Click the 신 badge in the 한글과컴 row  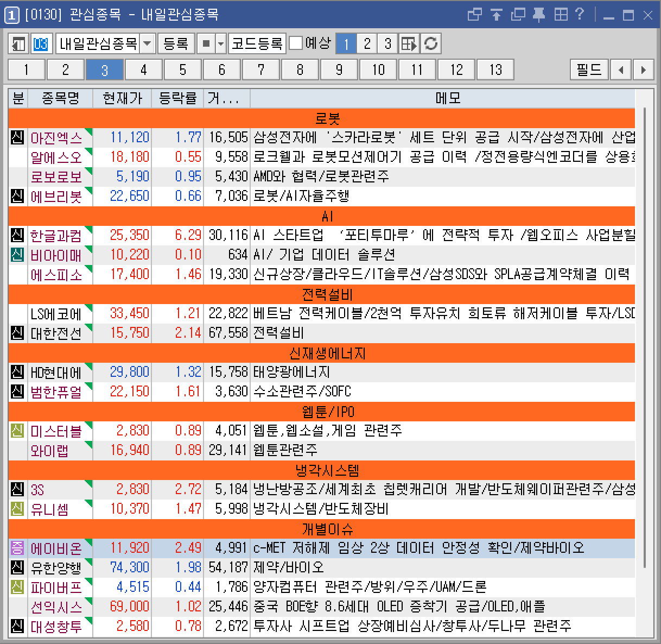18,235
